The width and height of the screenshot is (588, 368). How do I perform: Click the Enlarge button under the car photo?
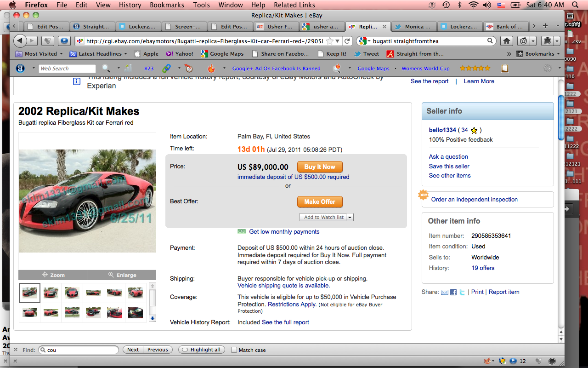[x=122, y=275]
